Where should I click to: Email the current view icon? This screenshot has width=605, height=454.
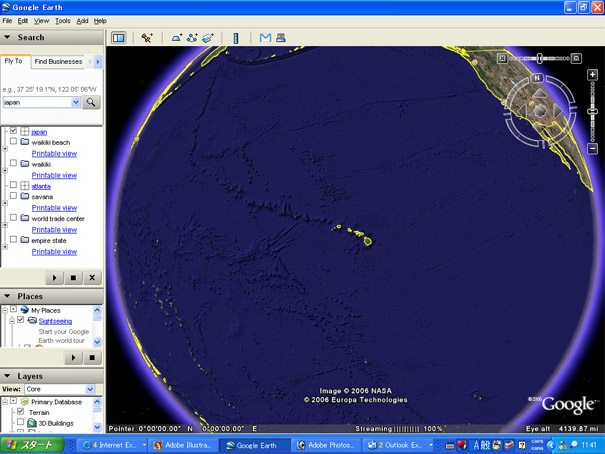point(265,38)
